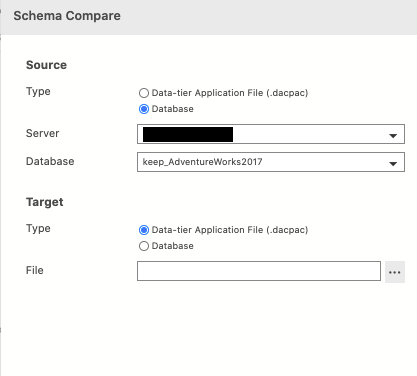Click the Server field label
The width and height of the screenshot is (417, 376).
(42, 133)
